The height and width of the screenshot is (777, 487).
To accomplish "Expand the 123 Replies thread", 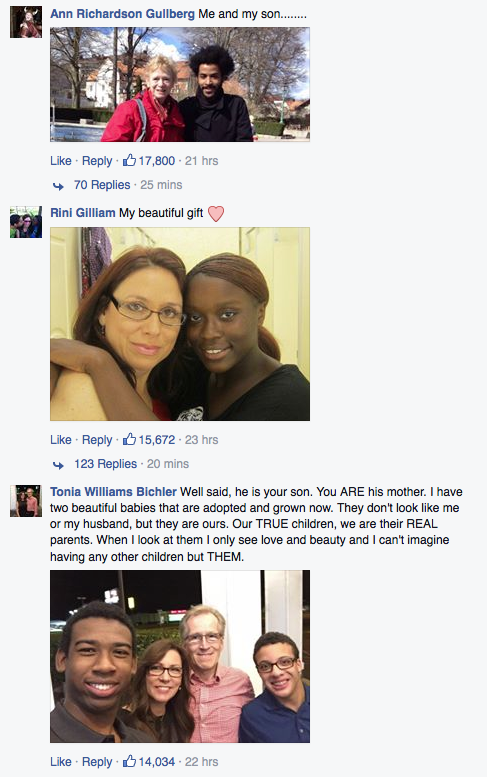I will coord(106,464).
